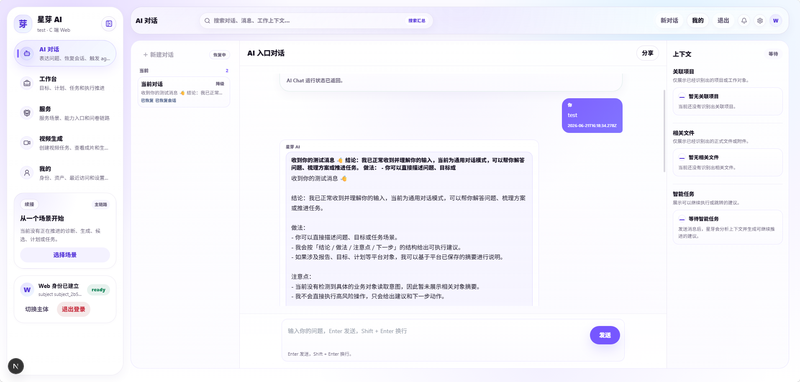Viewport: 800px width, 382px height.
Task: Click the purple test message bubble
Action: coord(592,115)
